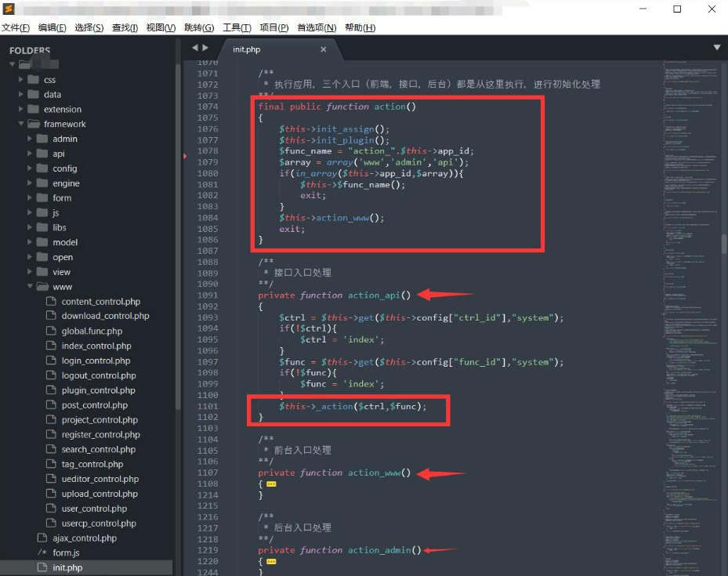Click the next tab right arrow
The image size is (728, 576).
205,48
